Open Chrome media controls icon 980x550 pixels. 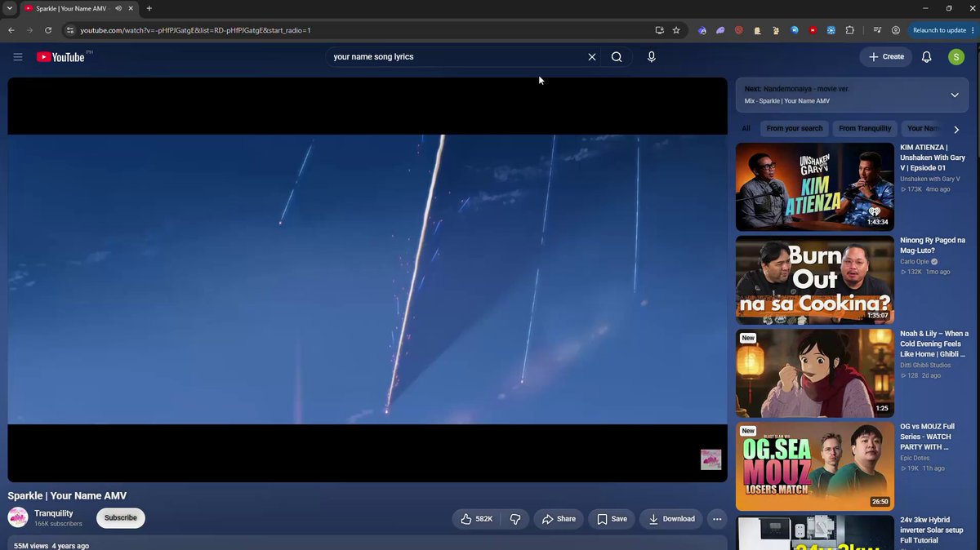coord(877,30)
